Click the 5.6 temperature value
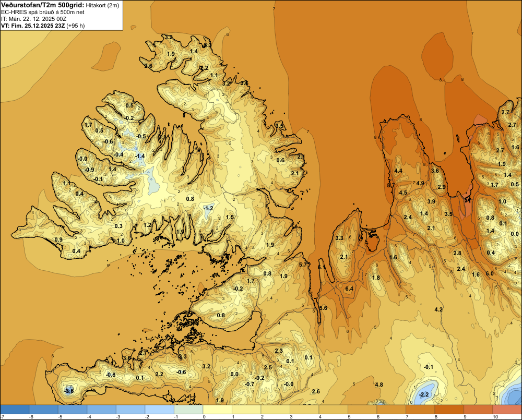The height and width of the screenshot is (420, 522). [x=323, y=308]
